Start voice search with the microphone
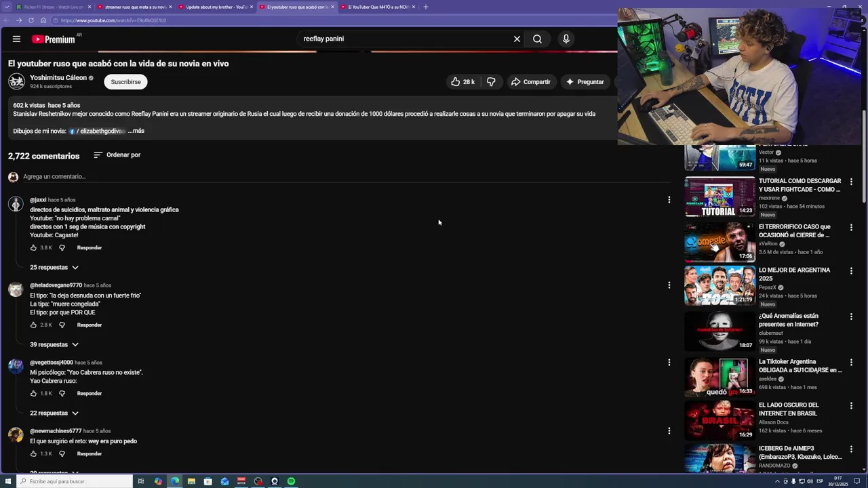The image size is (868, 488). pos(566,39)
